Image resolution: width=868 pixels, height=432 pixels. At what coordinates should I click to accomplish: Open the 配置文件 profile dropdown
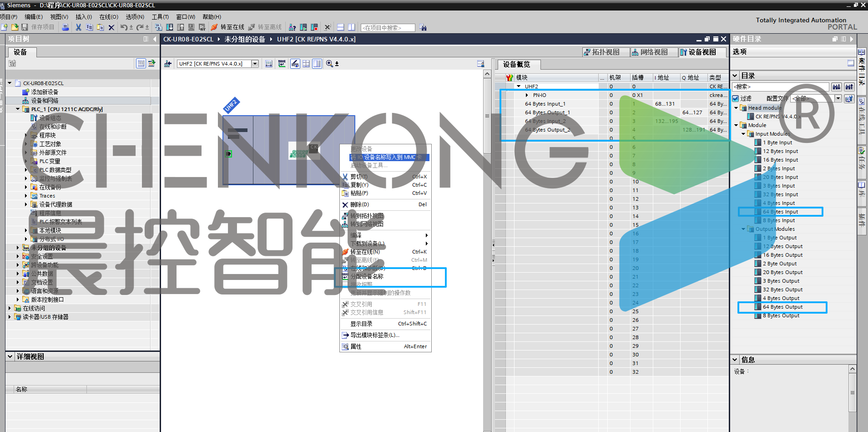click(838, 98)
